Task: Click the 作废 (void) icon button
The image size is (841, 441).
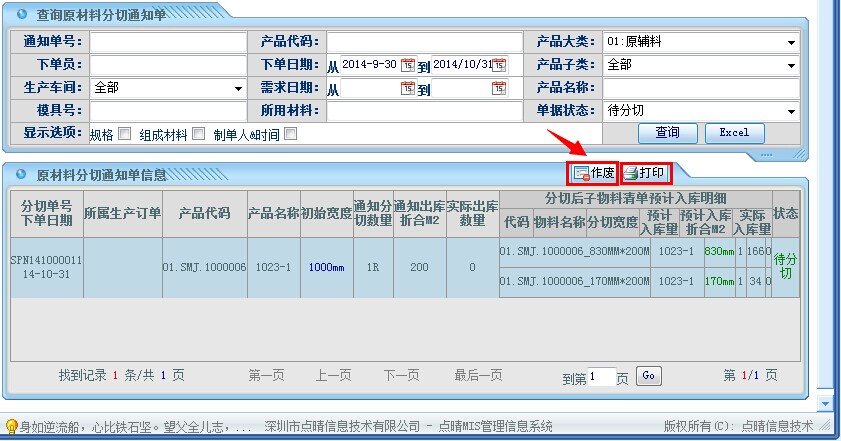Action: pyautogui.click(x=593, y=172)
